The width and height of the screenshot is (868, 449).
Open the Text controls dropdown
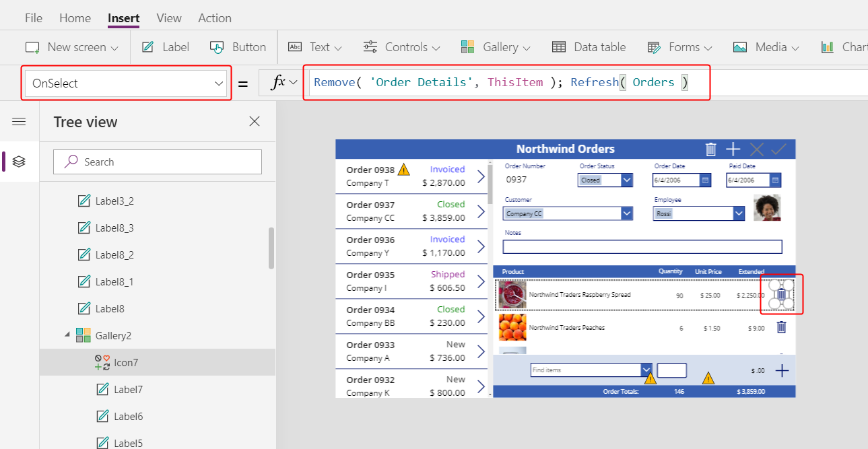(315, 47)
